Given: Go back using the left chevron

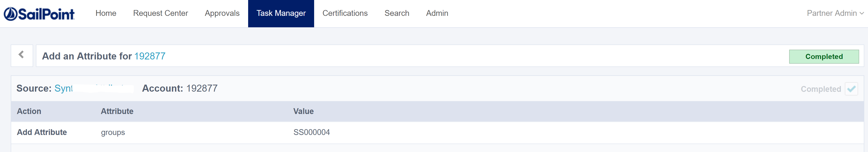Looking at the screenshot, I should point(21,55).
